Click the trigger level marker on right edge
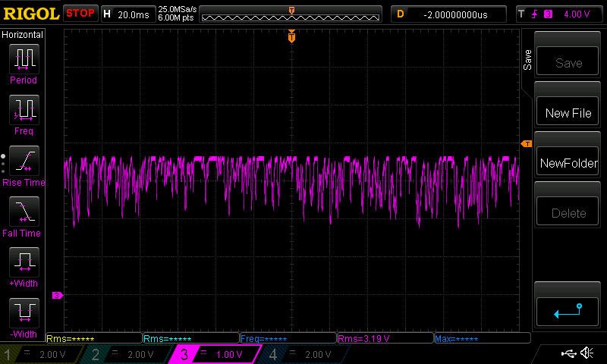The image size is (607, 364). [527, 144]
